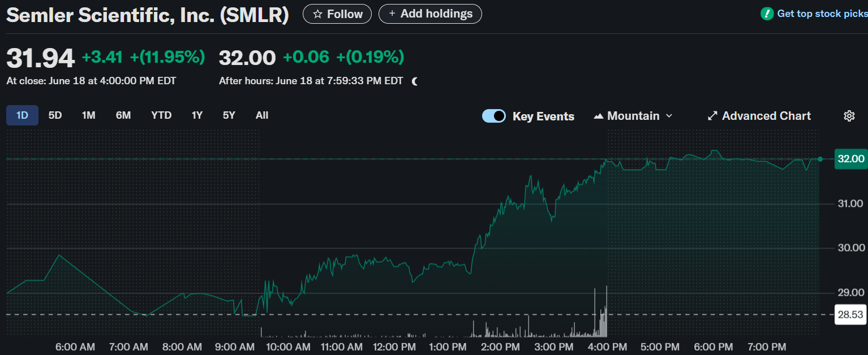868x355 pixels.
Task: Click the Follow star button
Action: (337, 14)
